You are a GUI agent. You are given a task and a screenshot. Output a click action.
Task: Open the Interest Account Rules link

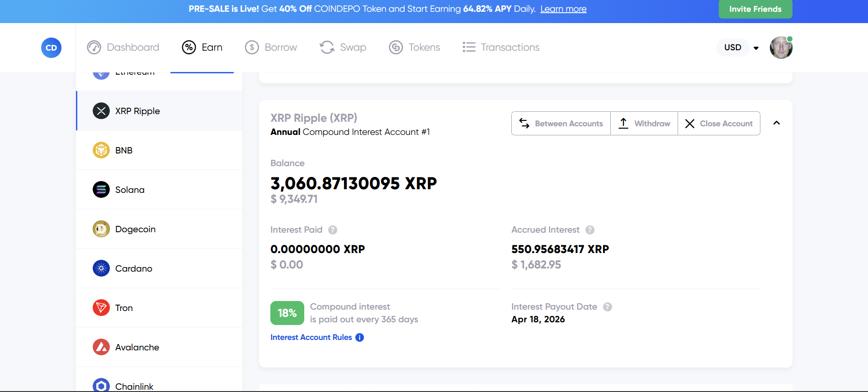click(311, 338)
